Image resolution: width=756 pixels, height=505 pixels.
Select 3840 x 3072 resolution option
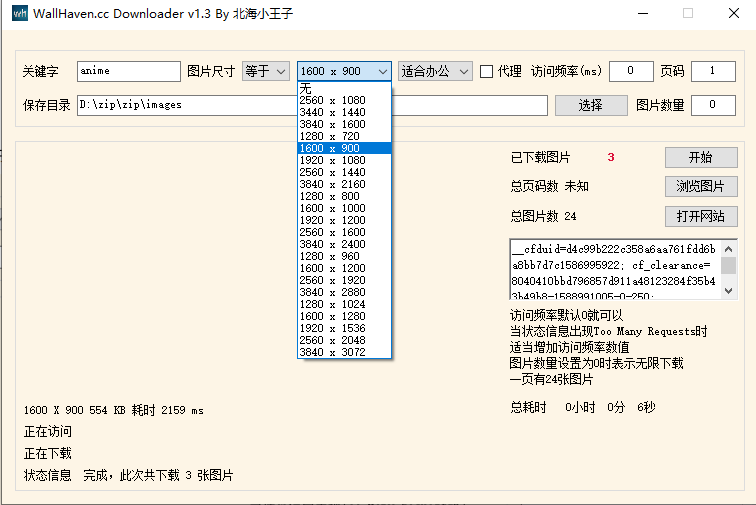[344, 353]
